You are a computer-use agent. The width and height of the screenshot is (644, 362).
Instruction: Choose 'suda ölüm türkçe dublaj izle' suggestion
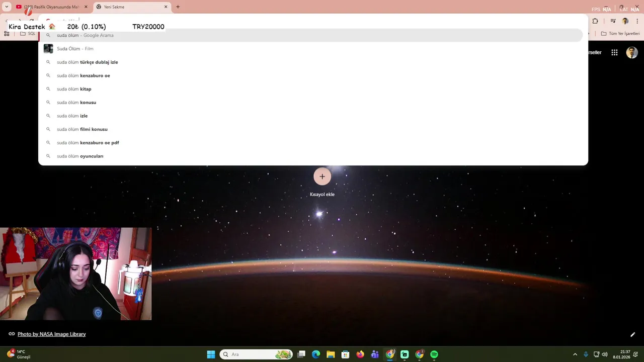[311, 62]
